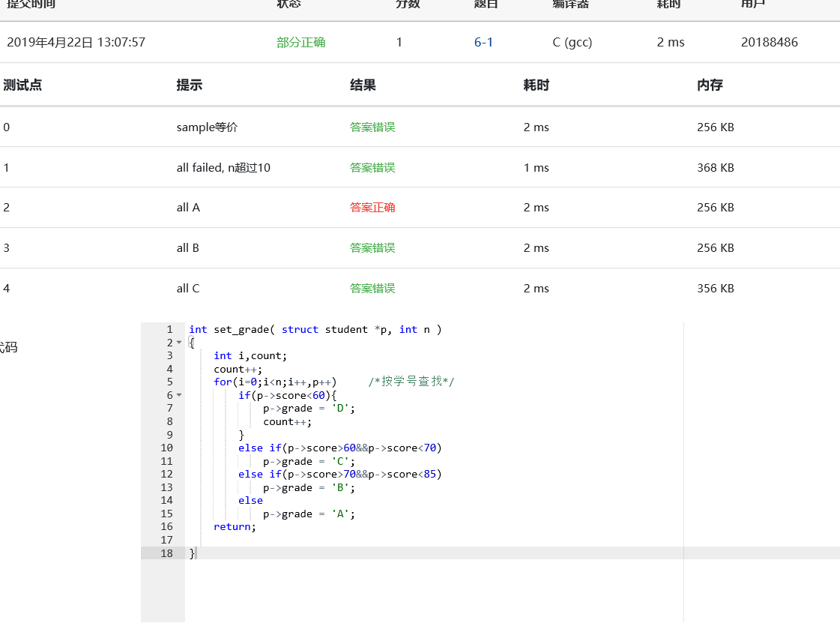Click the 测试点 column header
The image size is (840, 626).
(x=22, y=85)
